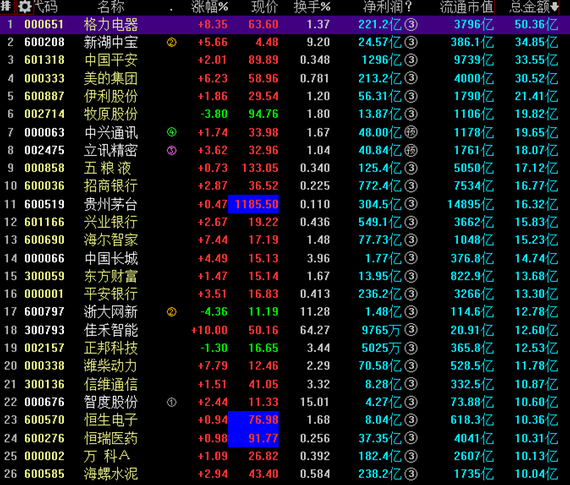The image size is (570, 485).
Task: Click the purple ③ marker beside 立讯精密
Action: 172,150
